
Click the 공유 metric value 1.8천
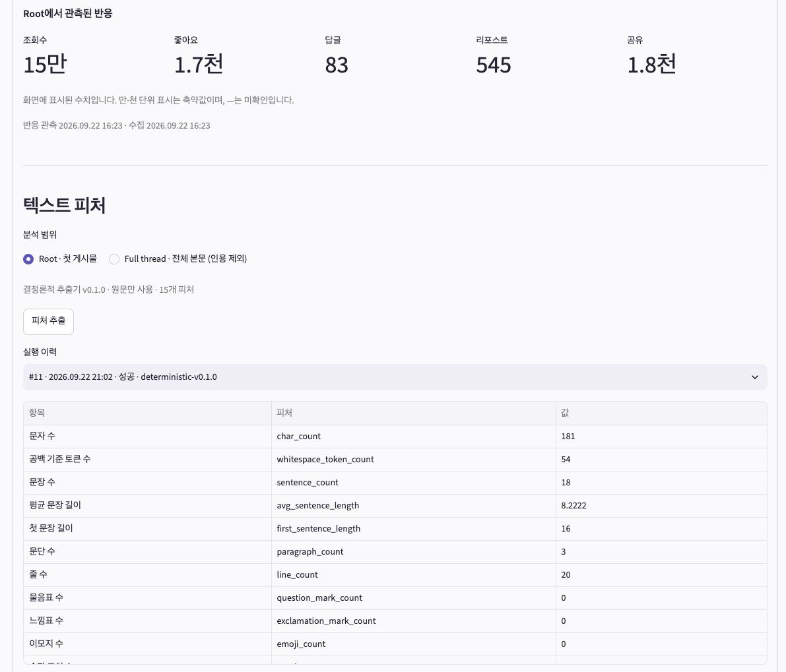(651, 65)
